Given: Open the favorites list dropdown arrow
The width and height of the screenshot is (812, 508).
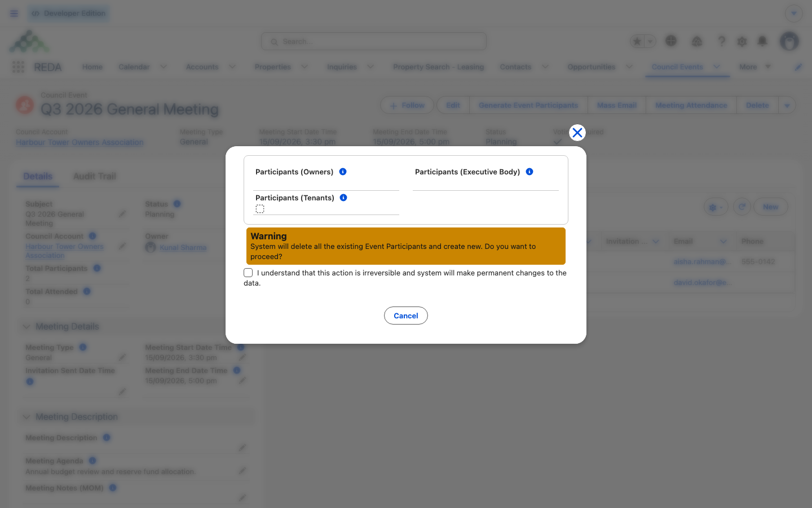Looking at the screenshot, I should click(650, 41).
